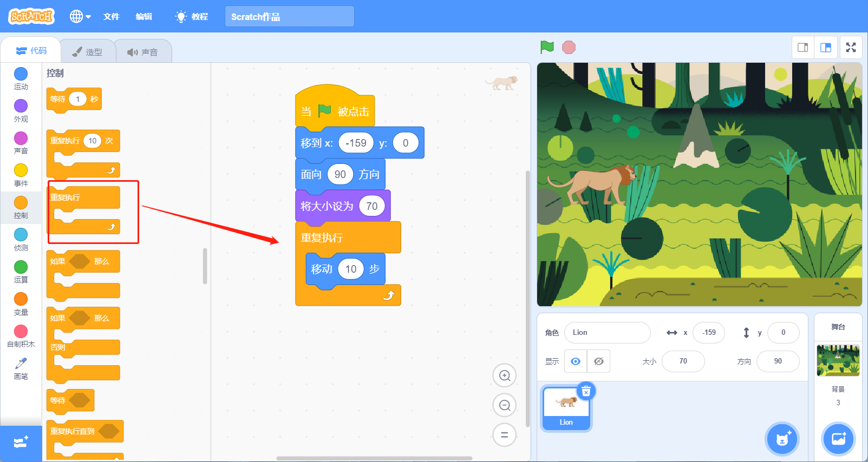Select the 变量 block category
Viewport: 868px width, 462px height.
click(21, 304)
